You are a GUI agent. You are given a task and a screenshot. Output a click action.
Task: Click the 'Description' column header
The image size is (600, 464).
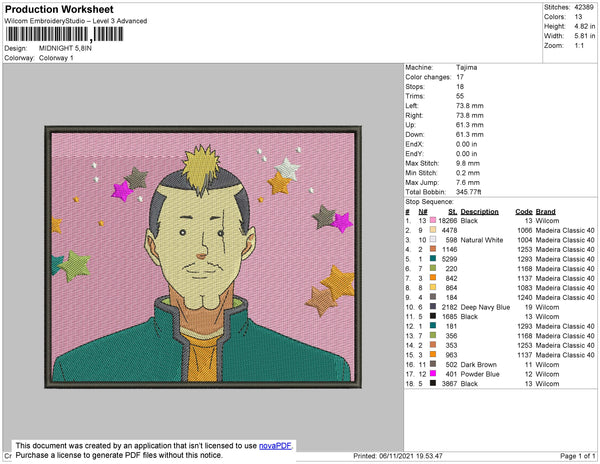coord(479,212)
